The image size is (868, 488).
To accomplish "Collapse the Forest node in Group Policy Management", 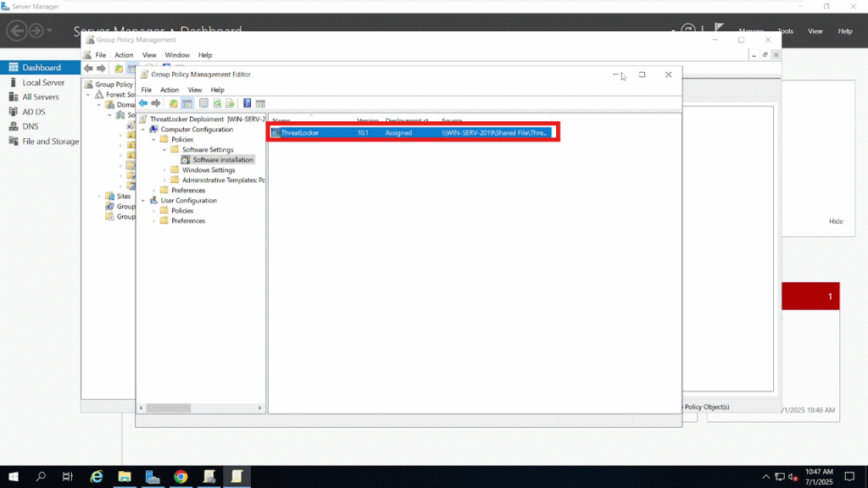I will tap(88, 95).
